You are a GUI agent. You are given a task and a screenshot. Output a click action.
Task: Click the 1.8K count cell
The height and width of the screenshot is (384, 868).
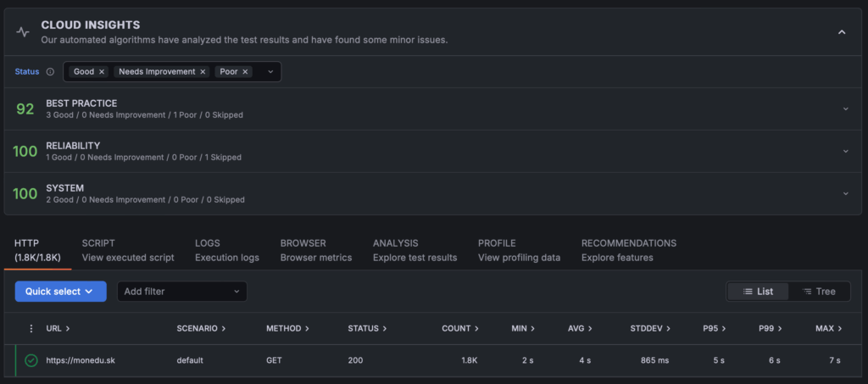[x=470, y=361]
